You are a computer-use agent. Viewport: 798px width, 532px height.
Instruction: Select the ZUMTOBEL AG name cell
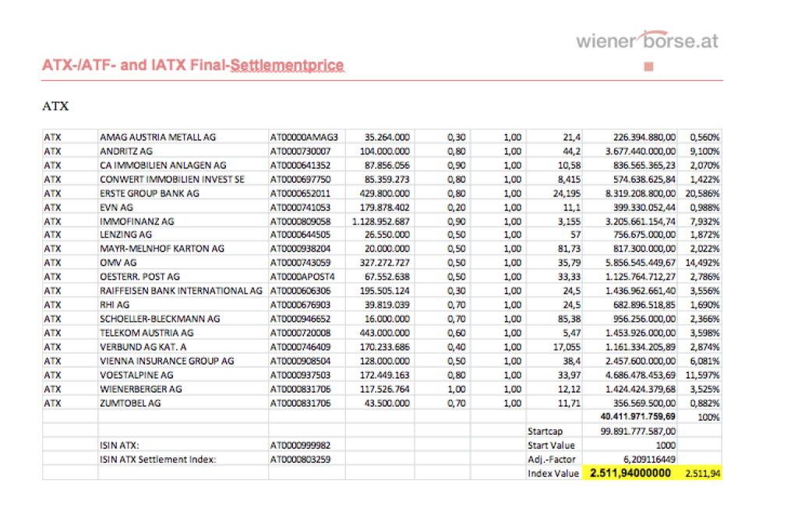[131, 403]
